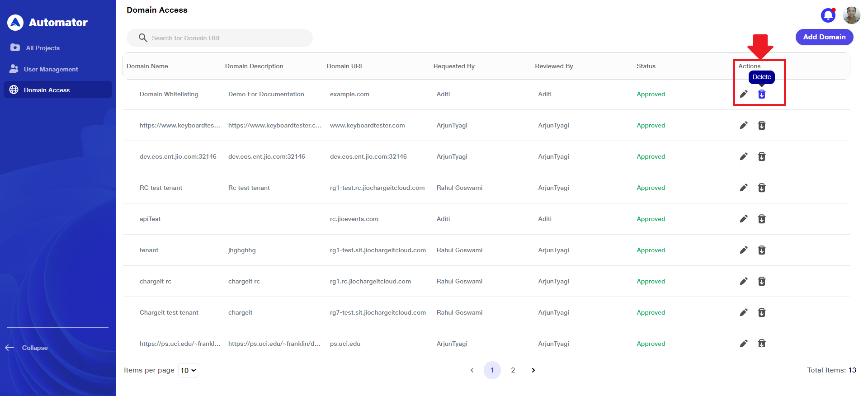Click the notification bell icon
Image resolution: width=868 pixels, height=396 pixels.
click(x=828, y=15)
